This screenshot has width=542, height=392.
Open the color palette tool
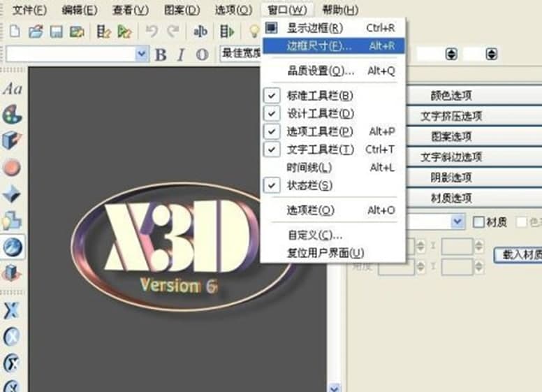pos(12,114)
